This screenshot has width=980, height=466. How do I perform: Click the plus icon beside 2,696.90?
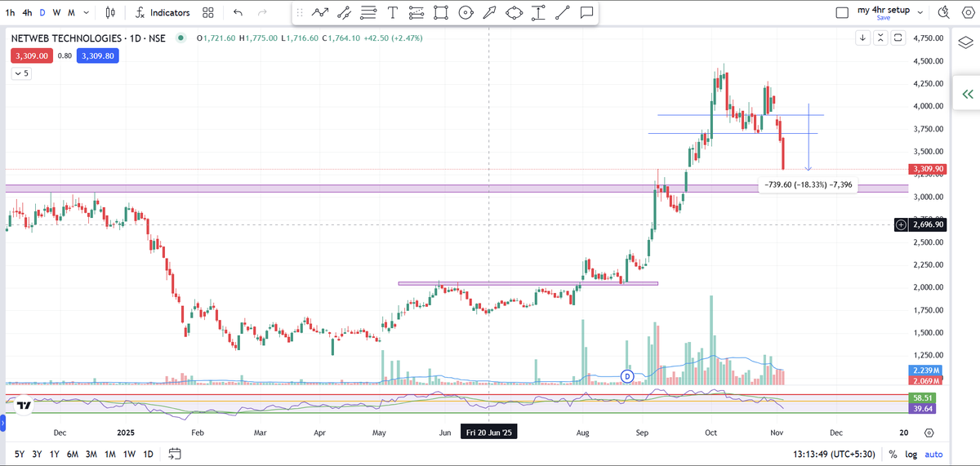point(901,224)
